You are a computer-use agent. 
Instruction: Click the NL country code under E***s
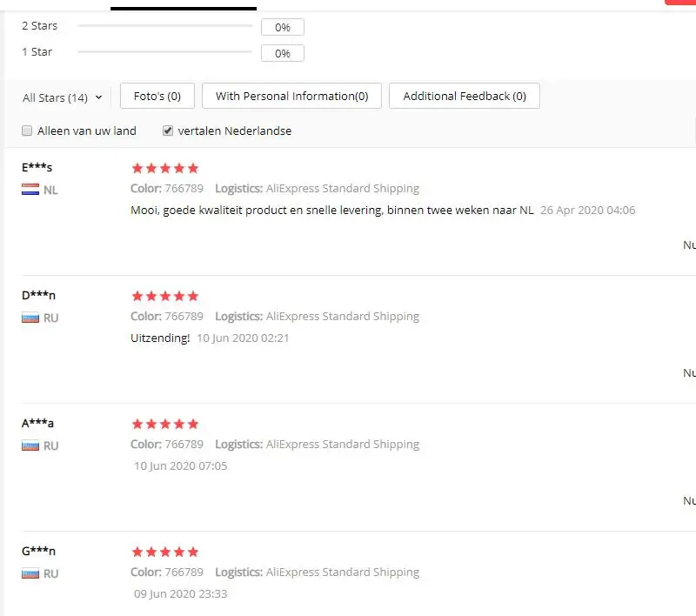point(50,190)
